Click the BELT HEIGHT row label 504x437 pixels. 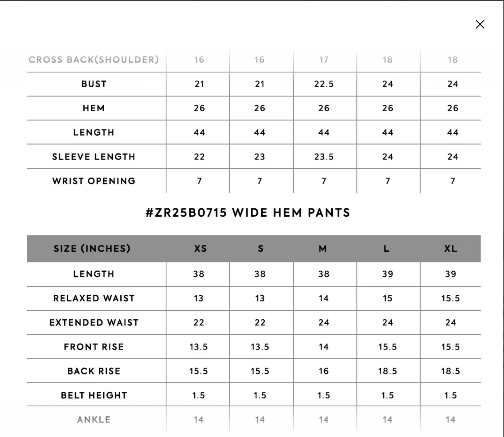(x=94, y=395)
